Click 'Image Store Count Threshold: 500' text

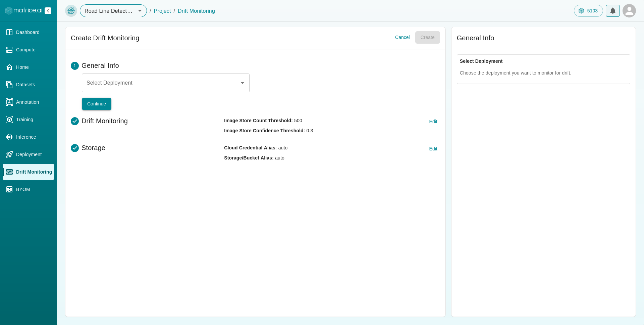pos(263,121)
